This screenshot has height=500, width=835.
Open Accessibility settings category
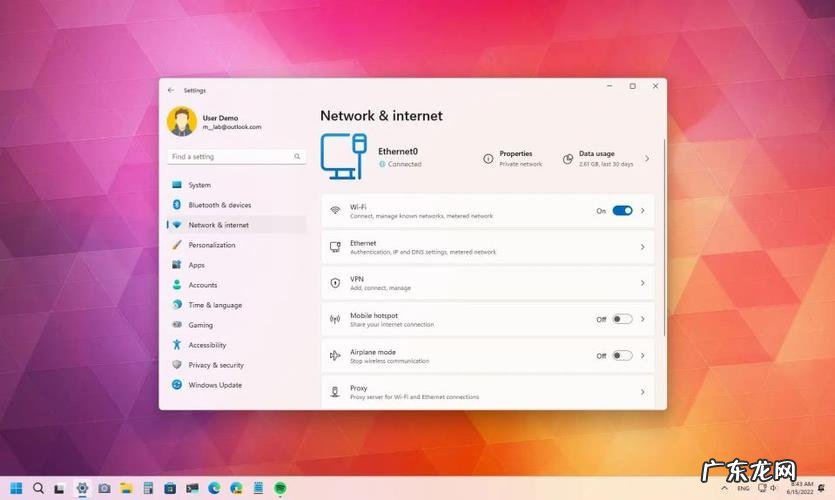(x=236, y=345)
